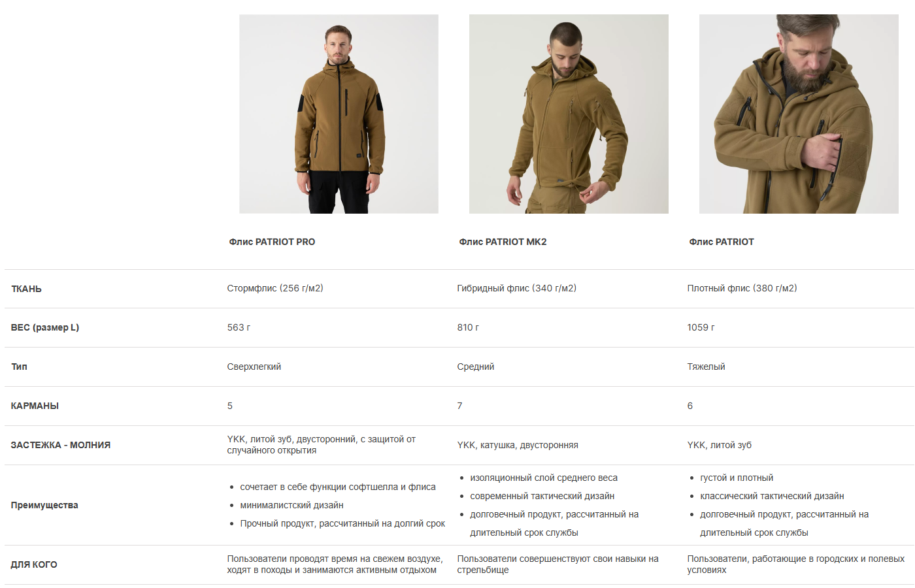The height and width of the screenshot is (588, 915).
Task: Click Стормфлис (256 г/м2) fabric value
Action: point(275,288)
